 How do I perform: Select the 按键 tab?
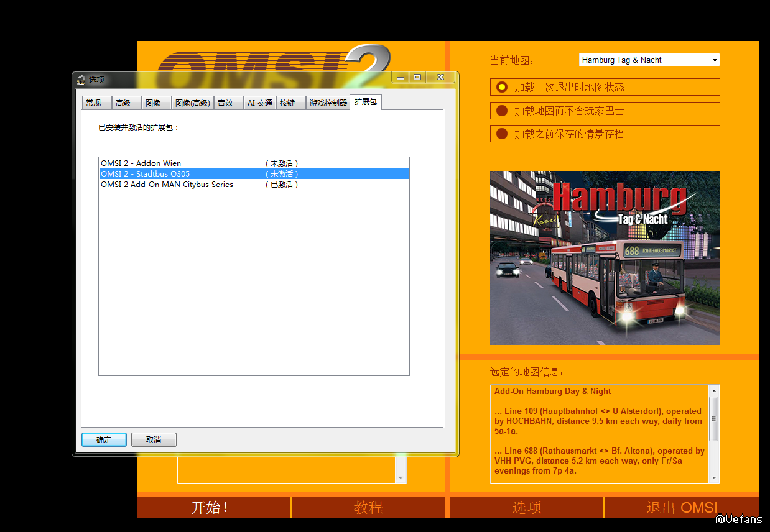[291, 103]
